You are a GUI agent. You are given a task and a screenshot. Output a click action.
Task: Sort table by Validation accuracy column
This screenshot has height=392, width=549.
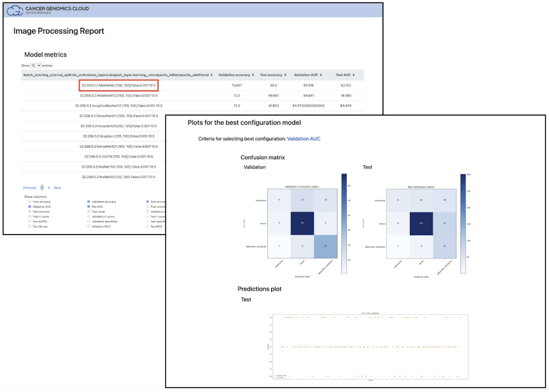point(235,75)
